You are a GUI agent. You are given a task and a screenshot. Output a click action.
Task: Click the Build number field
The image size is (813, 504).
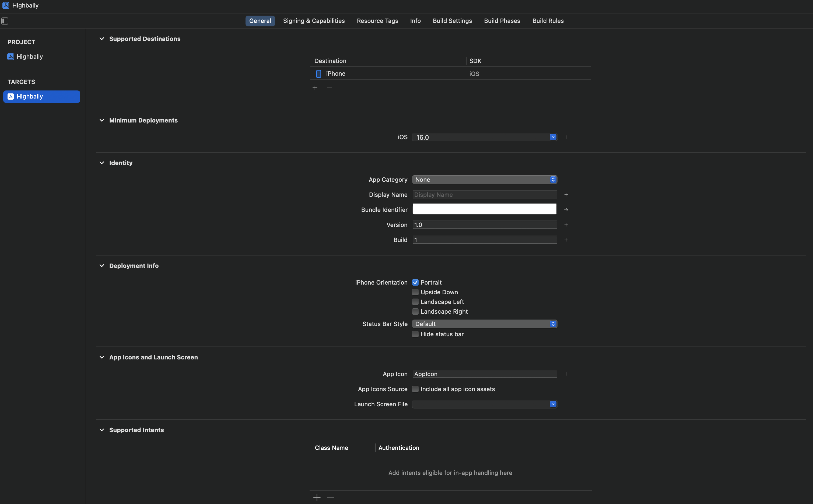[485, 240]
